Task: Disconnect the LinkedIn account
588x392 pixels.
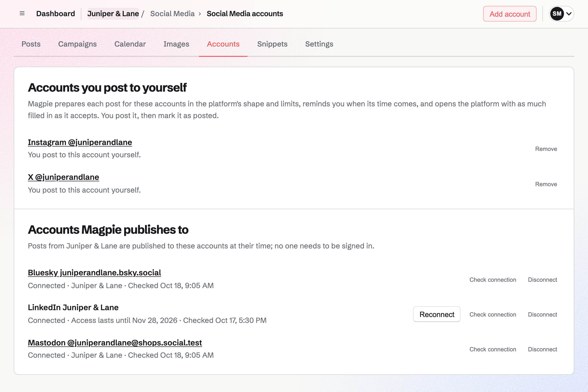Action: click(x=542, y=315)
